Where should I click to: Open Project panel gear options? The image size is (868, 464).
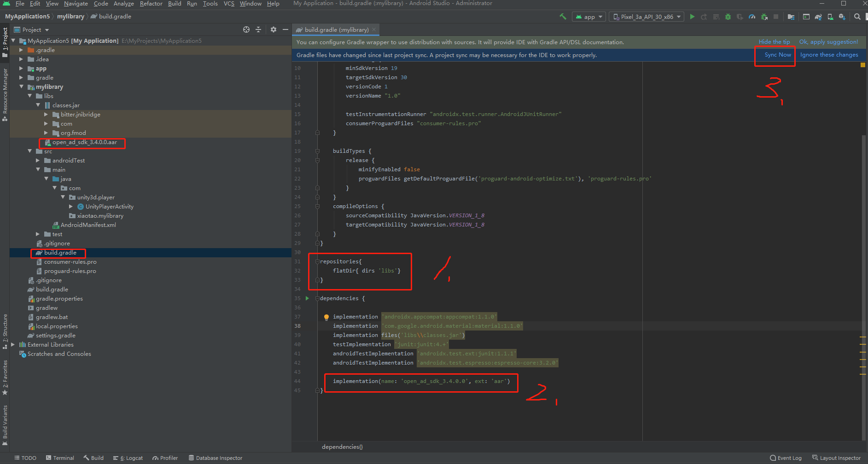[274, 29]
